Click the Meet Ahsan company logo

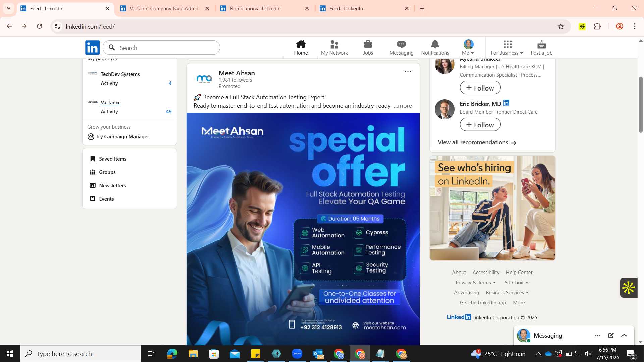tap(204, 79)
